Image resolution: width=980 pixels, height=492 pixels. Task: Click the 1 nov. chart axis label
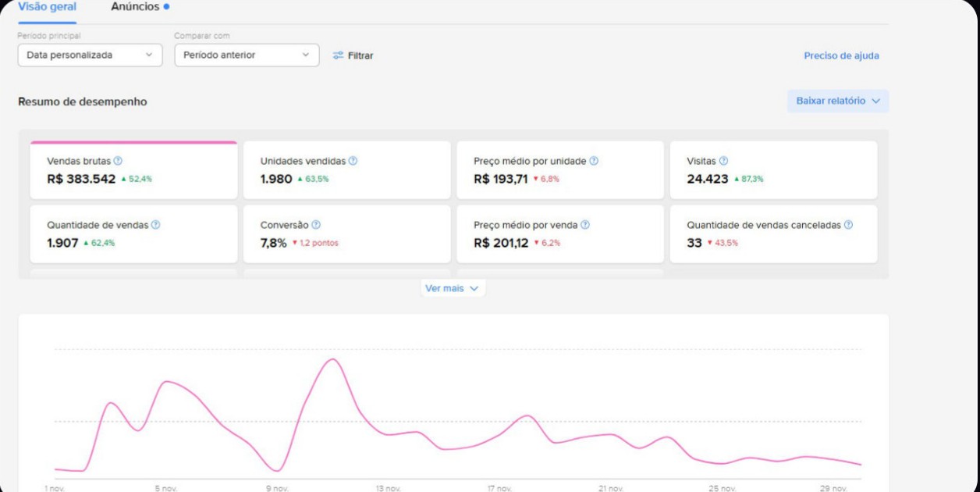[55, 488]
